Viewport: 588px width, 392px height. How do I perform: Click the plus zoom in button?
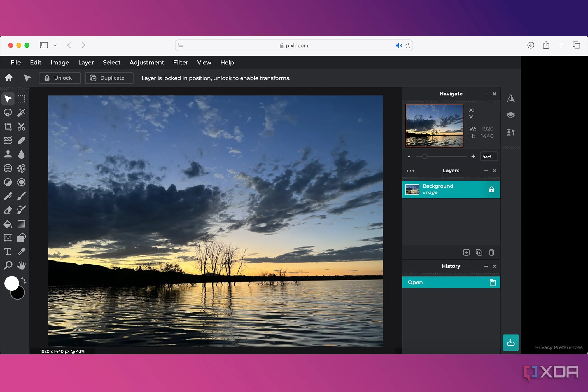pos(473,156)
